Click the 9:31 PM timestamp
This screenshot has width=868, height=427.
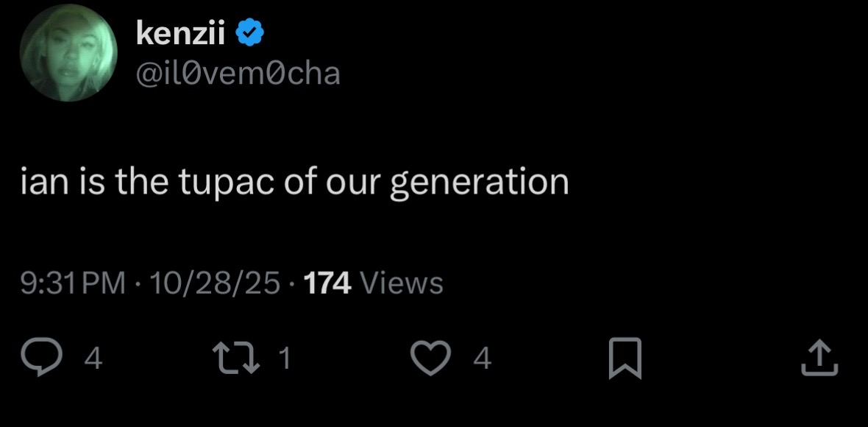coord(73,283)
